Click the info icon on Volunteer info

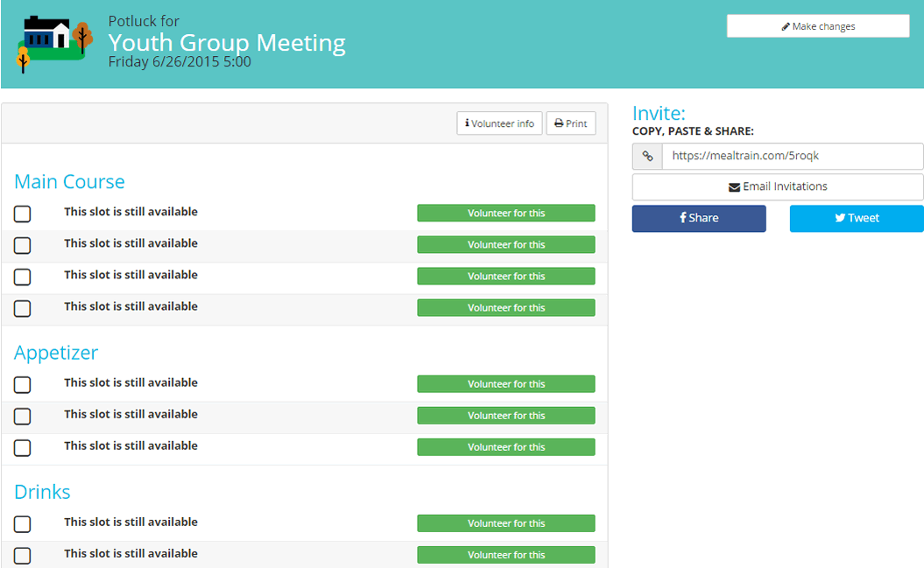click(x=467, y=123)
